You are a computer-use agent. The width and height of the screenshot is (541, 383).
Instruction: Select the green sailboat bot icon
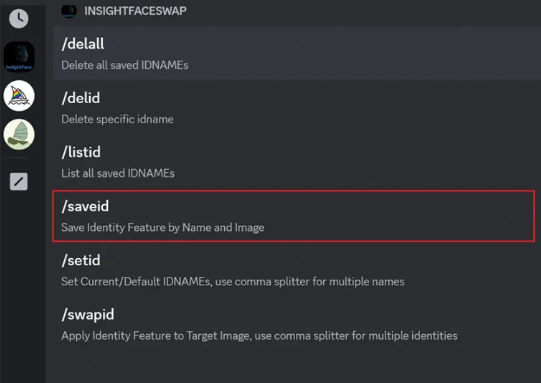pyautogui.click(x=19, y=134)
